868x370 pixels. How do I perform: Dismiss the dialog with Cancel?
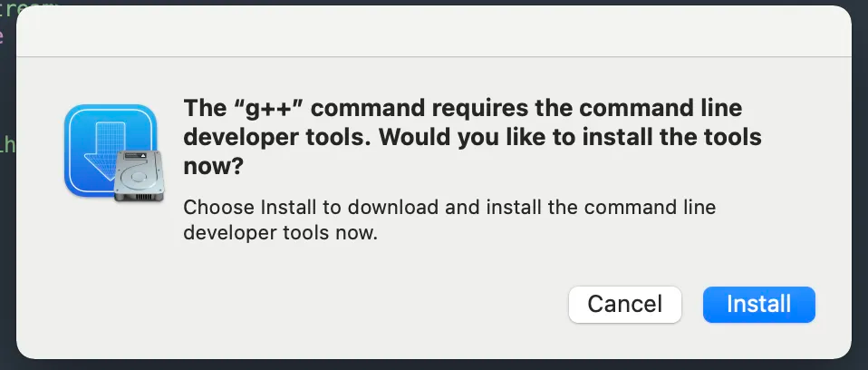pos(625,304)
